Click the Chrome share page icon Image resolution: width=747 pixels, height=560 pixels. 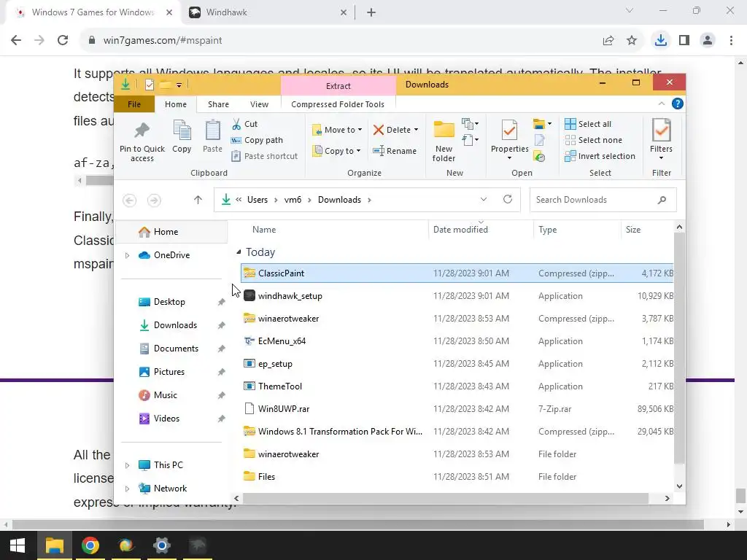coord(608,41)
